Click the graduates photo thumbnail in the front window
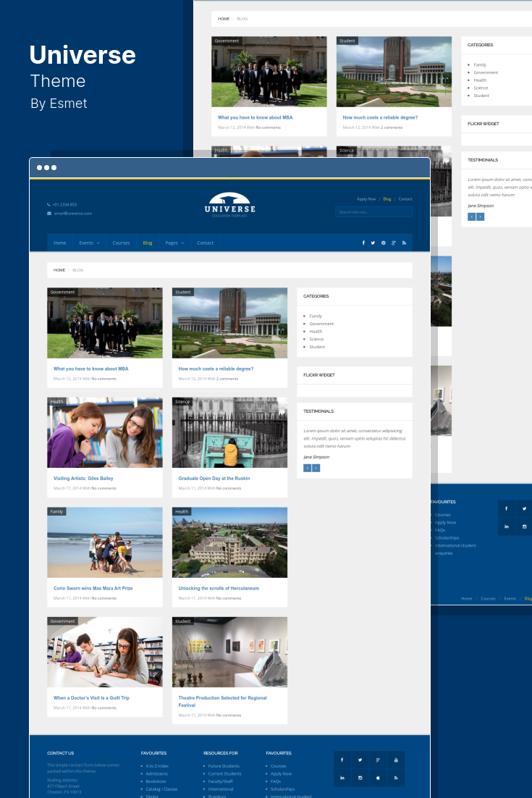Screen dimensions: 532x798 105,323
